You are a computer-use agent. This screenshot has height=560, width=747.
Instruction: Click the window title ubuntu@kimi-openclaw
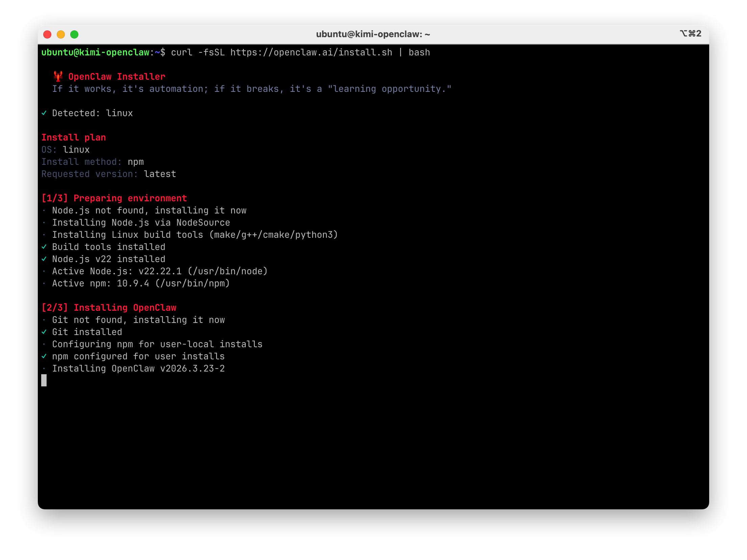pyautogui.click(x=373, y=34)
